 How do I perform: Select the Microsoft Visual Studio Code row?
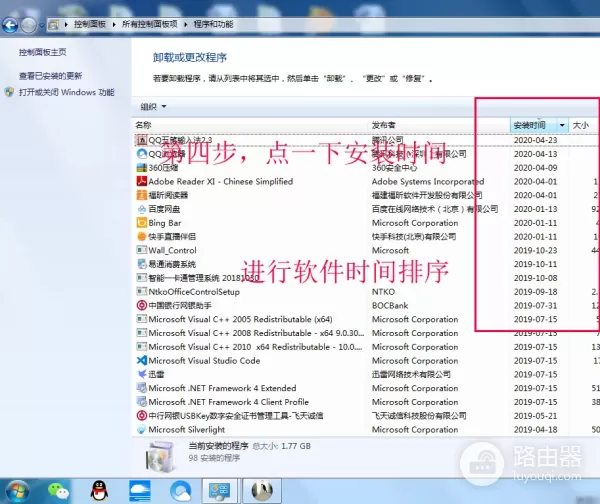[x=365, y=360]
